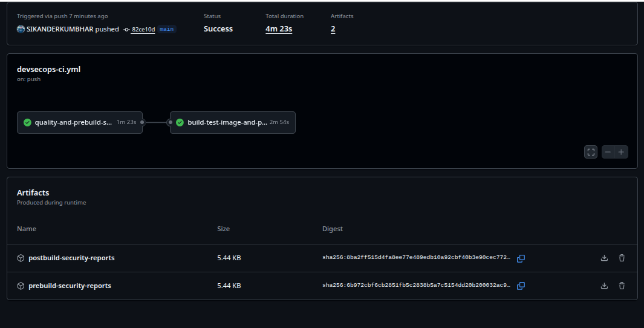This screenshot has height=328, width=644.
Task: Zoom out the workflow graph
Action: [608, 152]
